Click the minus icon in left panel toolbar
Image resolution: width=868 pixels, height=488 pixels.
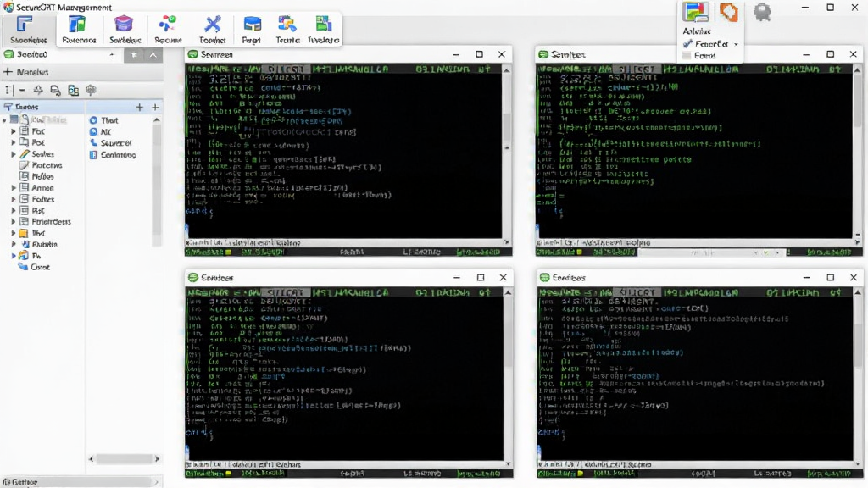22,90
